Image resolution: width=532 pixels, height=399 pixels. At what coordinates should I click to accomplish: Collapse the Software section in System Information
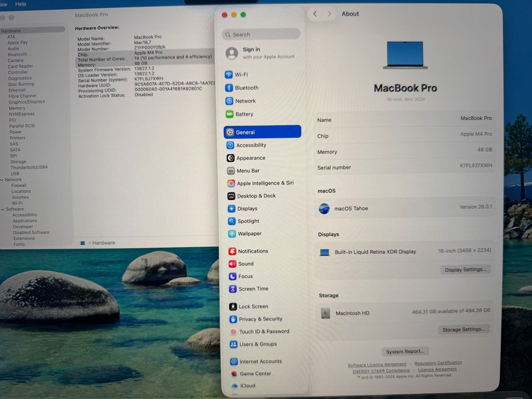click(3, 209)
